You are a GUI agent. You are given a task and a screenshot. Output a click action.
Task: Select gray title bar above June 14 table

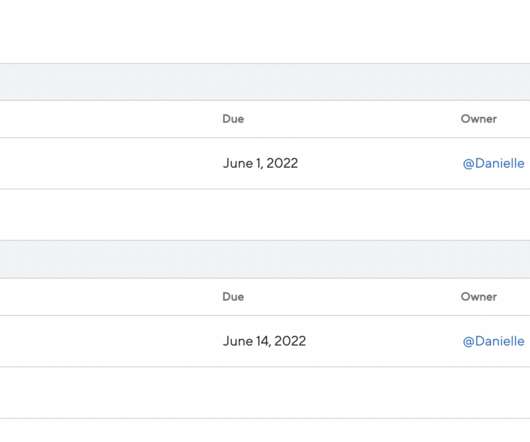pos(265,259)
